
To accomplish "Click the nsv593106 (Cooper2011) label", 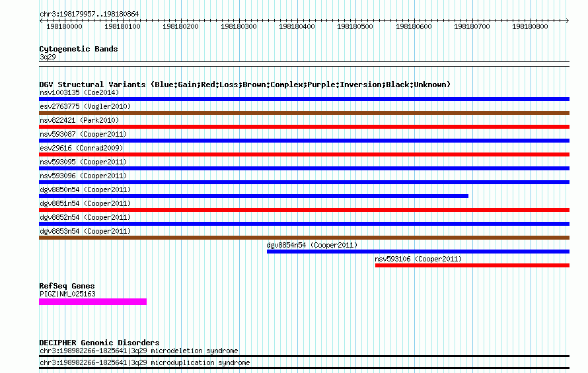I will pyautogui.click(x=418, y=259).
